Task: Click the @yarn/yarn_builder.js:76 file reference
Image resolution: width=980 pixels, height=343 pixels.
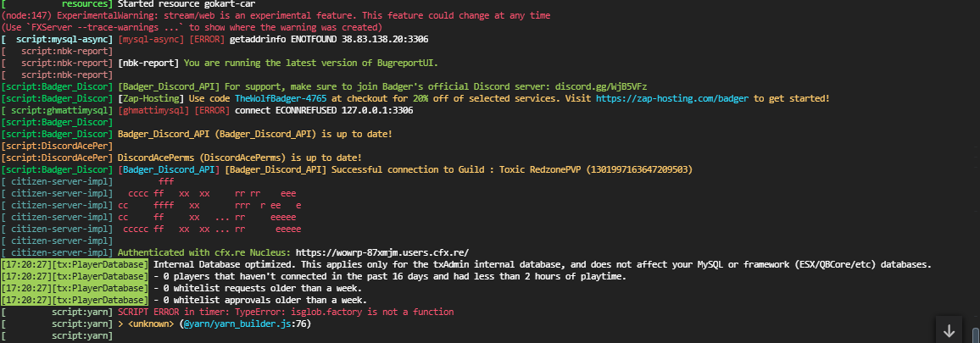Action: pos(247,324)
